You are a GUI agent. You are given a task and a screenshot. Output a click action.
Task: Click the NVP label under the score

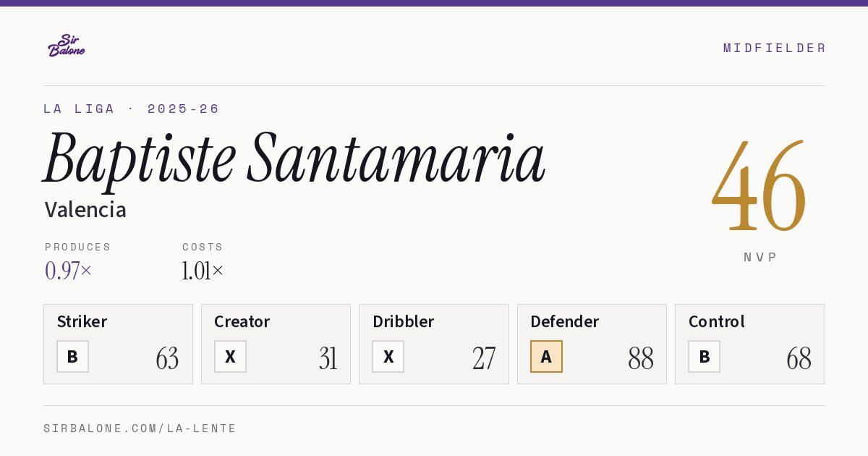760,257
